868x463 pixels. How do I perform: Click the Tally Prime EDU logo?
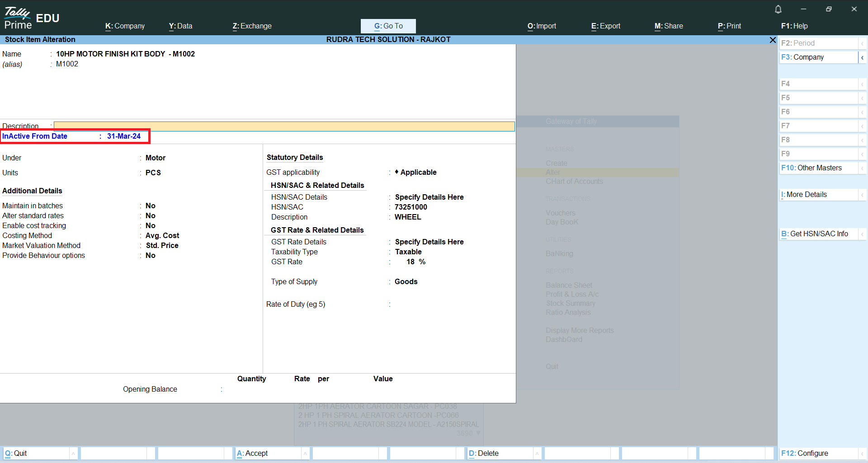tap(32, 18)
